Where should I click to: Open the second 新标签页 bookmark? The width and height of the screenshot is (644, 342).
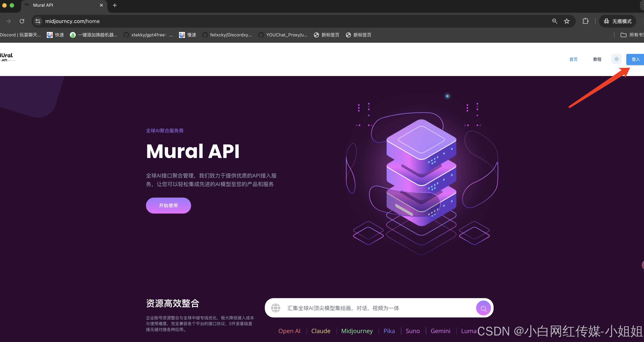[359, 35]
